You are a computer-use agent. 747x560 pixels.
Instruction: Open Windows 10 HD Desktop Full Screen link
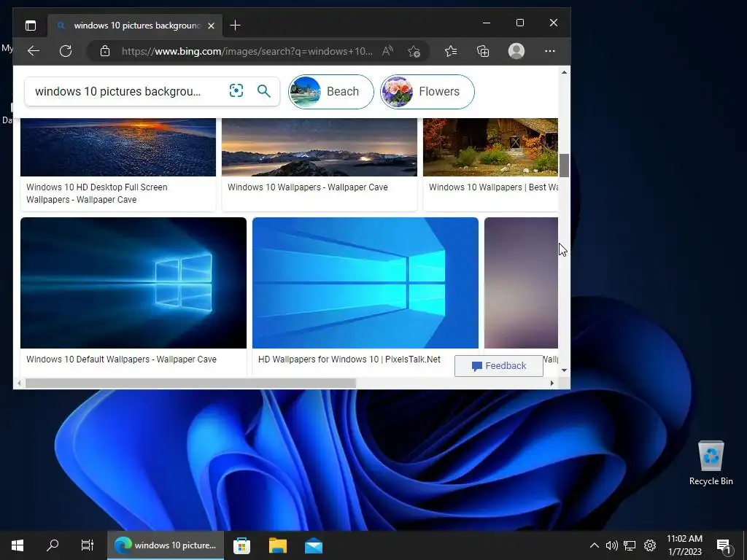(x=97, y=193)
